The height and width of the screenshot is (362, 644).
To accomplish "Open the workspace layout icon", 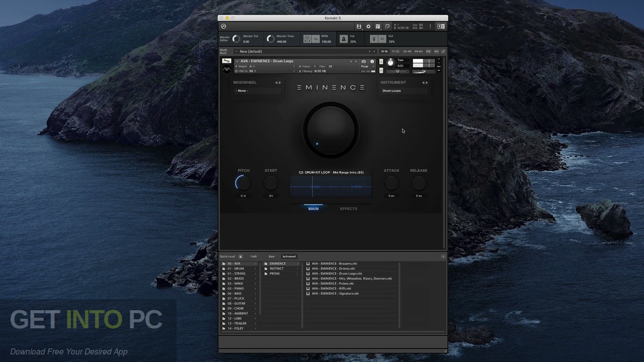I will coord(378,26).
